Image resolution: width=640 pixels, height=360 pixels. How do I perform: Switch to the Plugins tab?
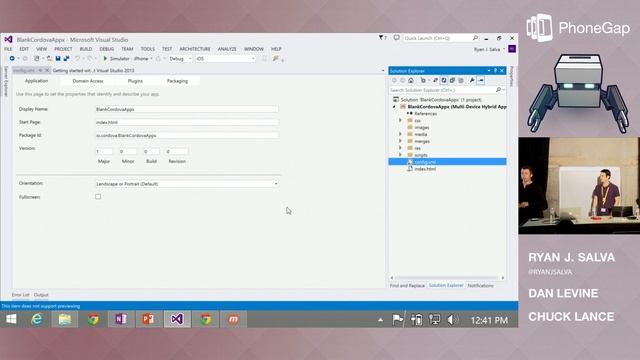(x=135, y=81)
